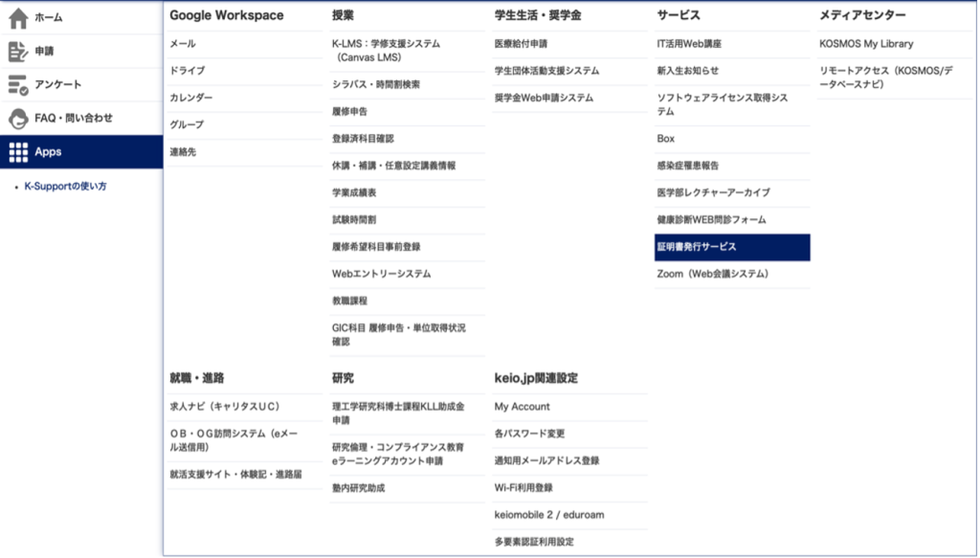Image resolution: width=980 pixels, height=558 pixels.
Task: Open 履修希望科目事前登録 link
Action: tap(375, 247)
